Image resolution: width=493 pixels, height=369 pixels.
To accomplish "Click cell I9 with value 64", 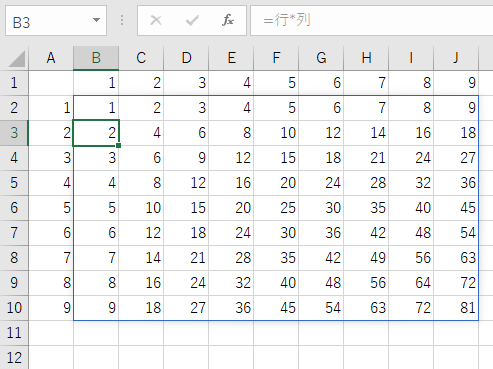I will 411,283.
